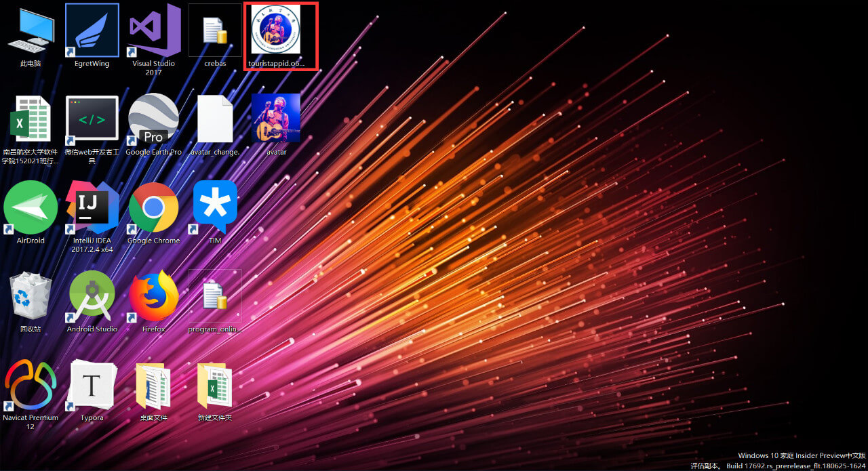
Task: Select the 桌面文件 folder icon
Action: pyautogui.click(x=153, y=386)
